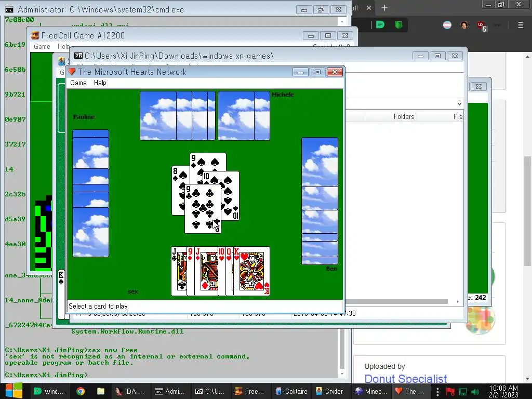This screenshot has height=399, width=532.
Task: Click the FreeCell window title icon
Action: (x=35, y=35)
